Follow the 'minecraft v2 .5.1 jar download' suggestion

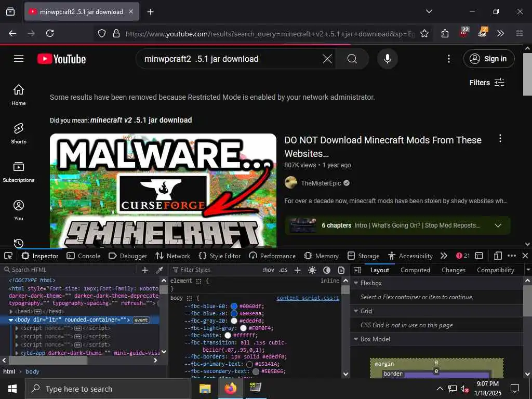click(141, 120)
